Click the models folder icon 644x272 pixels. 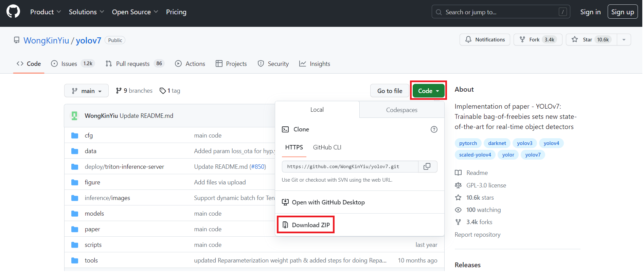(x=75, y=214)
